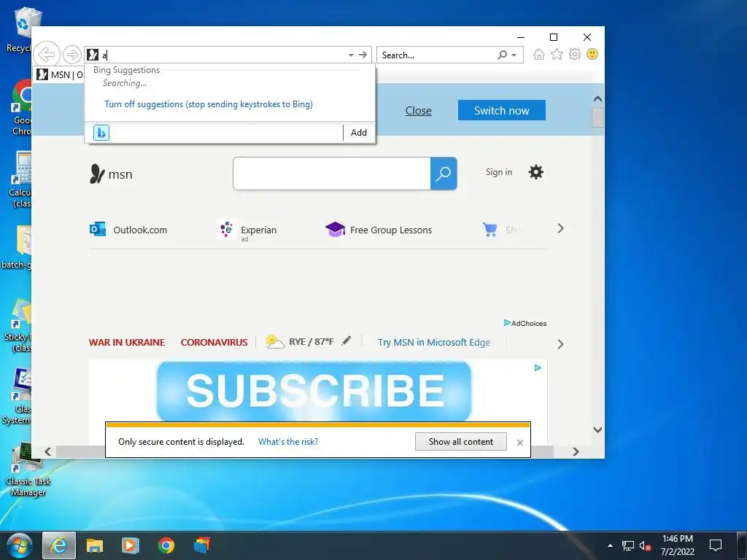Show more topics with right chevron
The height and width of the screenshot is (560, 747).
(x=561, y=344)
